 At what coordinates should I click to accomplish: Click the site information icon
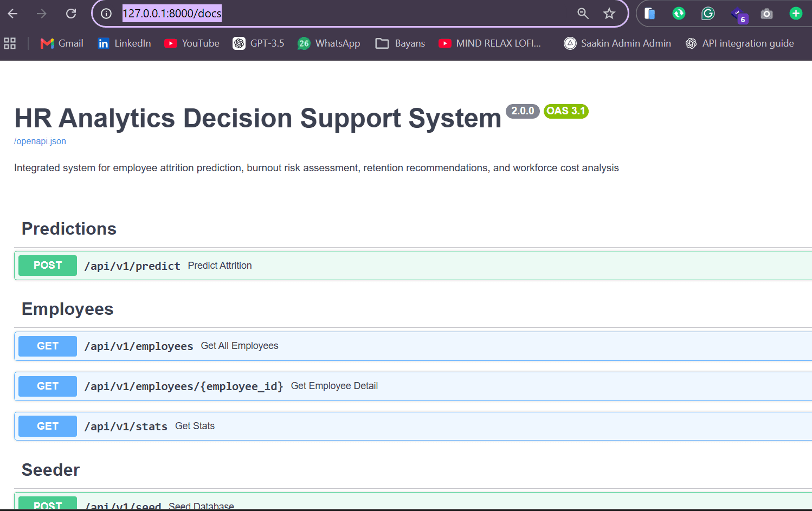[x=106, y=14]
